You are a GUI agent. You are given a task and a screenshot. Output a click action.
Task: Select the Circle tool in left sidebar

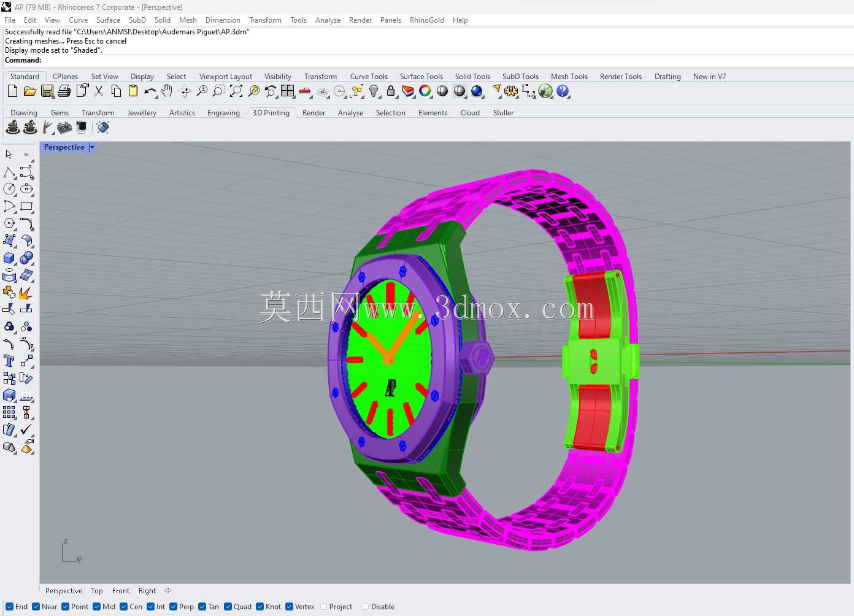[x=9, y=189]
